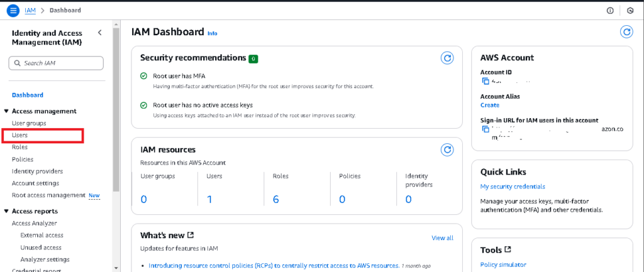The height and width of the screenshot is (272, 644).
Task: Copy the sign-in URL for IAM users
Action: tap(486, 129)
